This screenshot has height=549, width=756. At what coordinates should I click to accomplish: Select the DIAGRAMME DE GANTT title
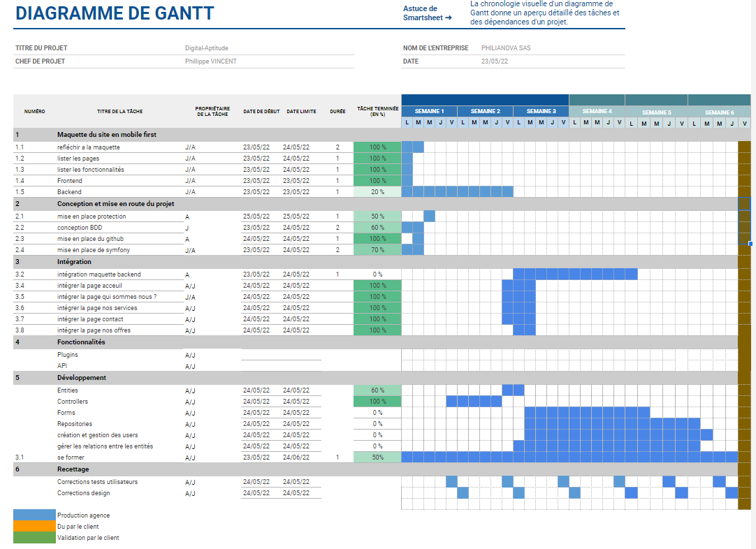coord(115,13)
